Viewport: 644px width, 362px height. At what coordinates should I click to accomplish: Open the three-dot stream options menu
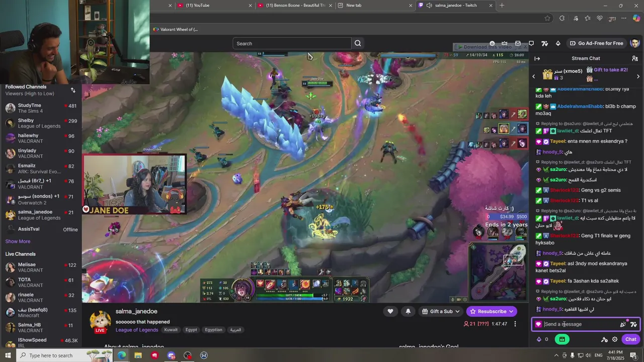(515, 324)
